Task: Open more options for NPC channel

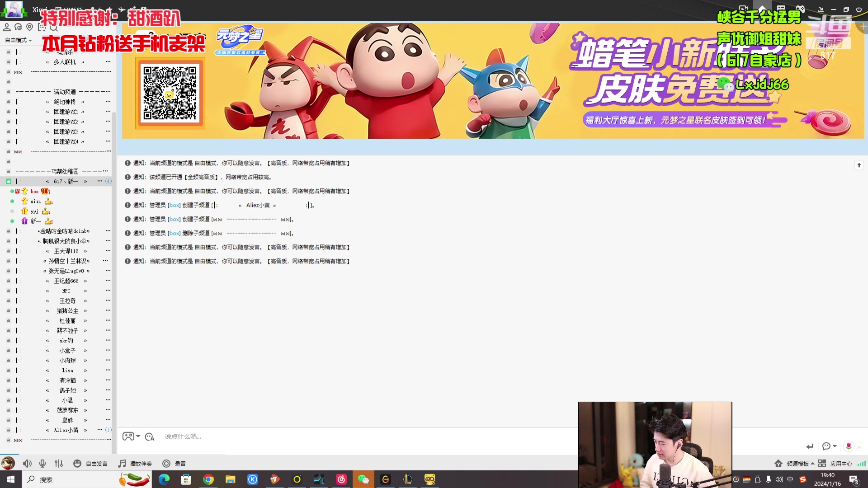Action: (108, 290)
